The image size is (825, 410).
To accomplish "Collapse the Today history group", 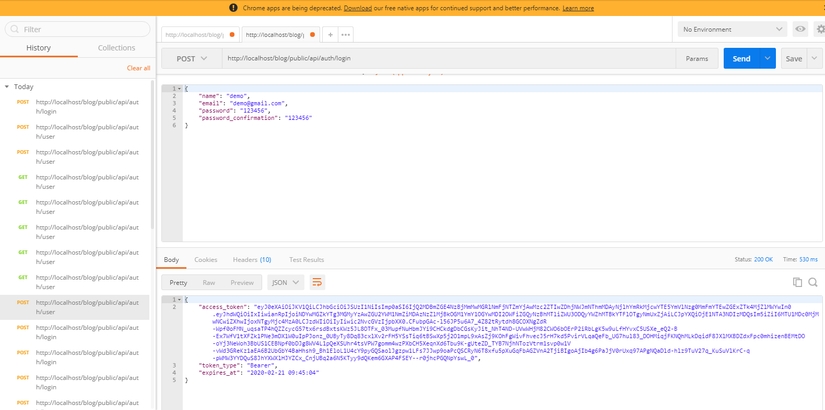I will (7, 87).
